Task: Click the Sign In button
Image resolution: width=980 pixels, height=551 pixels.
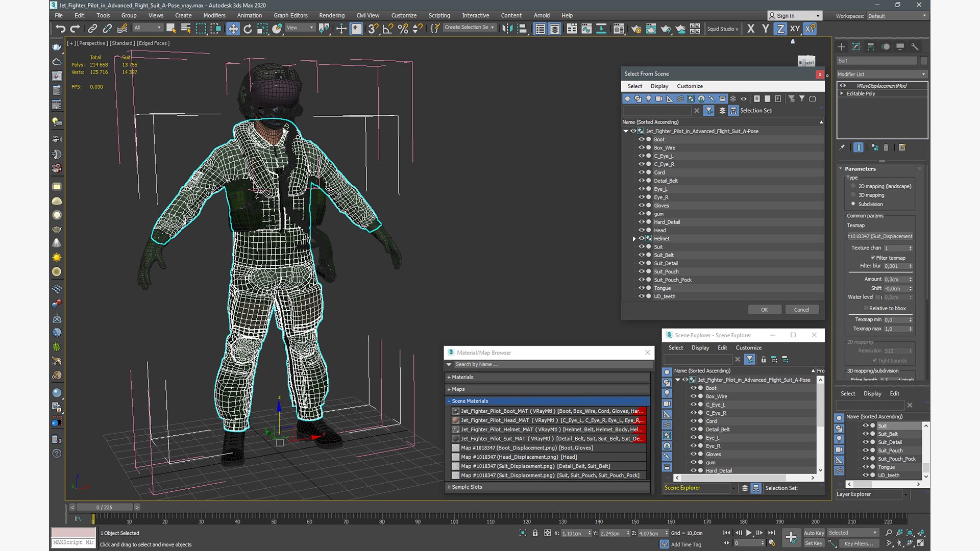Action: coord(795,16)
